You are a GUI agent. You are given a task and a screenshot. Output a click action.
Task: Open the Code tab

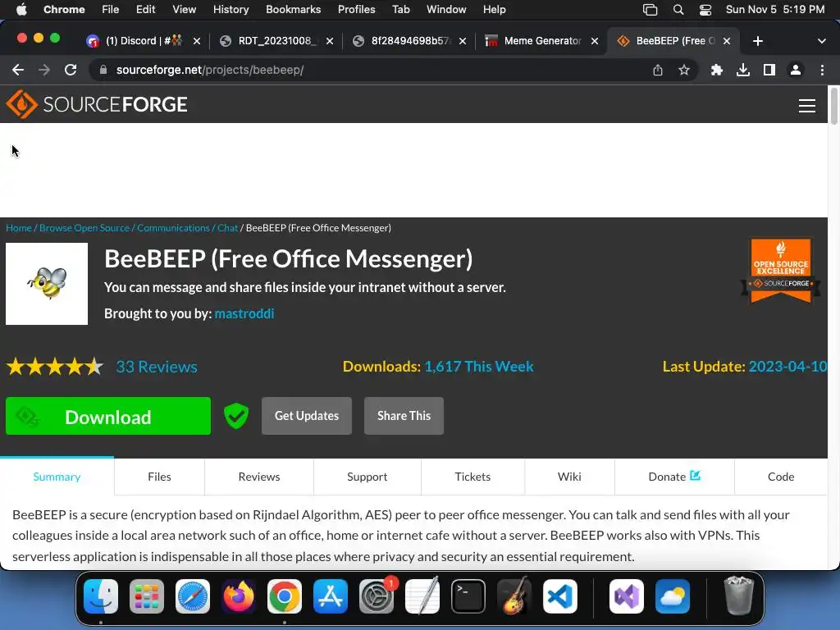pos(781,477)
